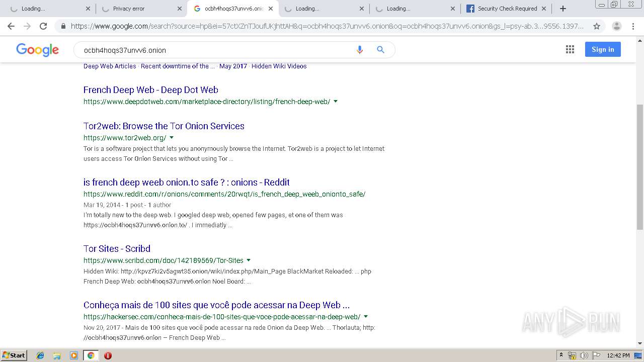Expand options for hackersec.com result
The height and width of the screenshot is (362, 644).
click(x=366, y=317)
